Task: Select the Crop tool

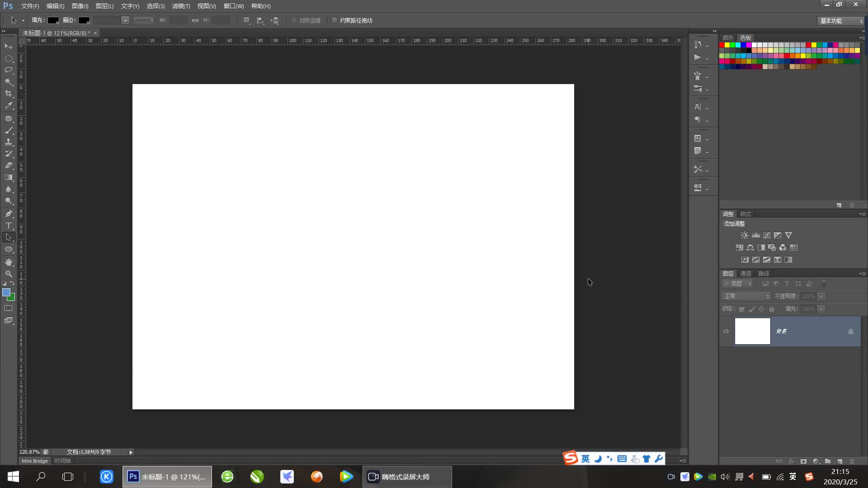Action: coord(9,94)
